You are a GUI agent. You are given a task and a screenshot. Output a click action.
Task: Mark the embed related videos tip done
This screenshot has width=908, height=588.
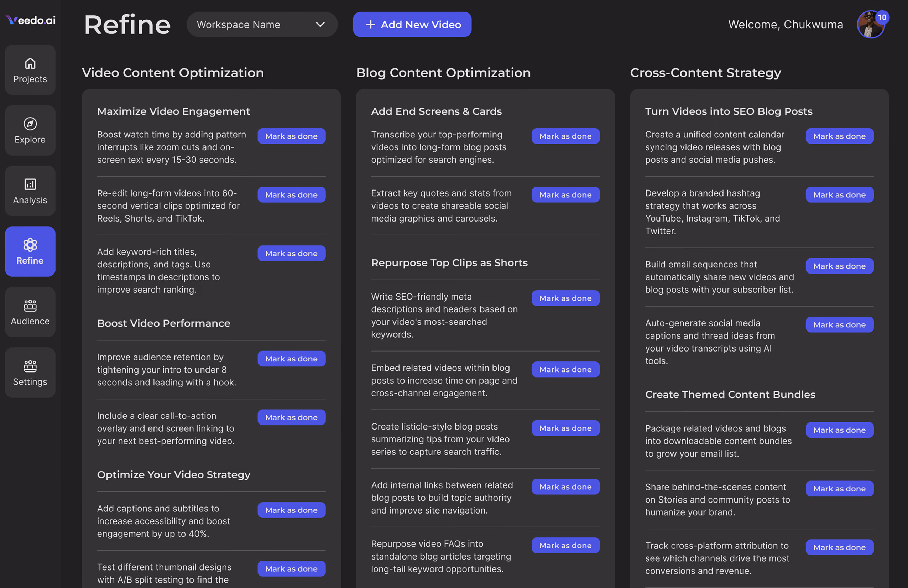(565, 369)
